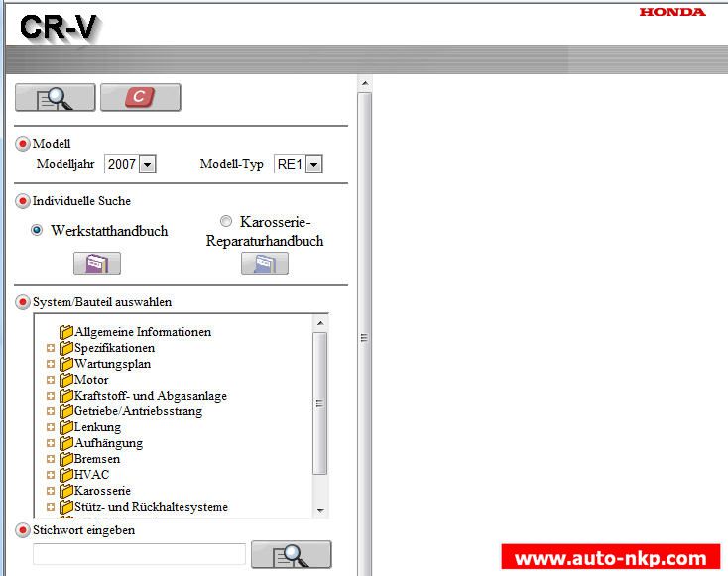The width and height of the screenshot is (728, 576).
Task: Select the Wartungsplan tree entry
Action: tap(113, 364)
